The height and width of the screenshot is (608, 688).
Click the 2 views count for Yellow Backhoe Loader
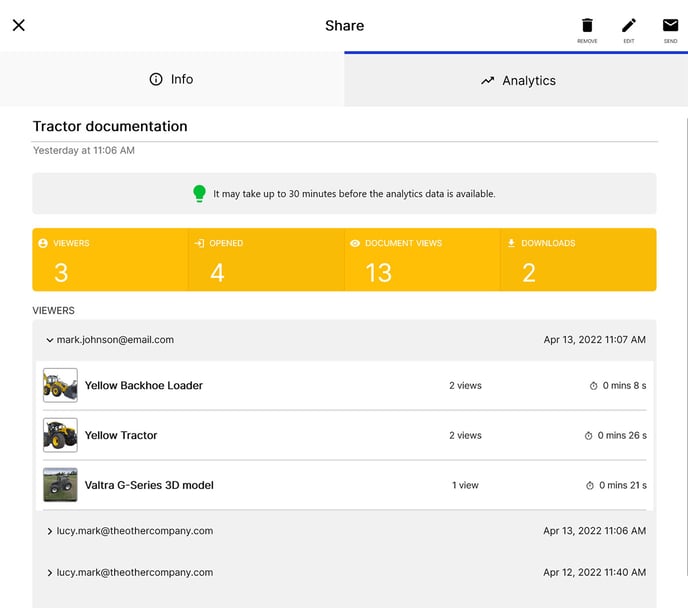(x=465, y=386)
